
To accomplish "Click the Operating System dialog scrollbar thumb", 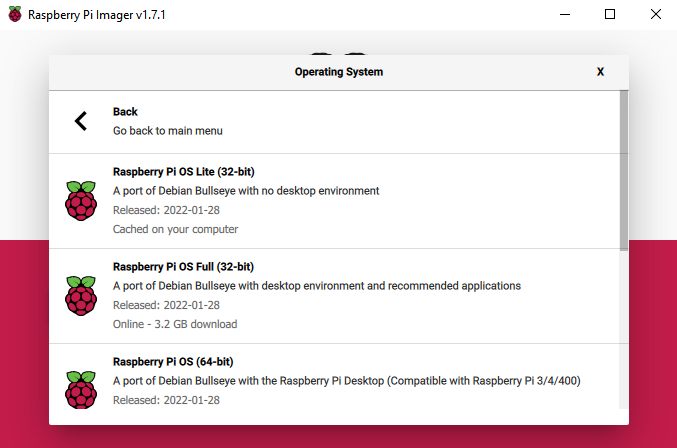I will (x=624, y=170).
